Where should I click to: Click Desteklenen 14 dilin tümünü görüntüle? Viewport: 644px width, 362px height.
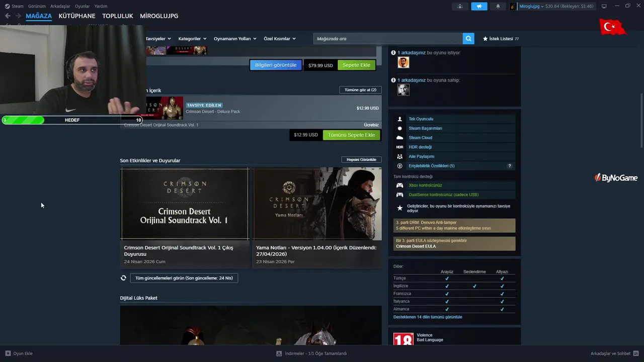pyautogui.click(x=428, y=317)
